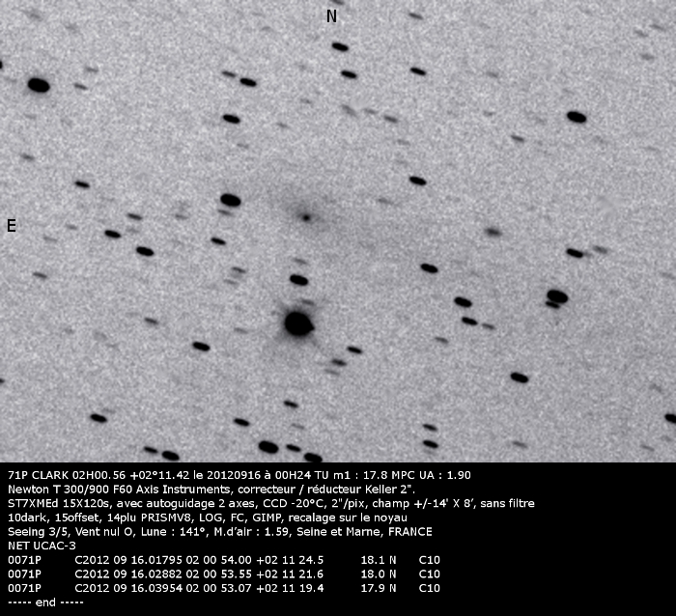This screenshot has width=676, height=616.
Task: Click the large bright star below the comet
Action: pos(298,323)
